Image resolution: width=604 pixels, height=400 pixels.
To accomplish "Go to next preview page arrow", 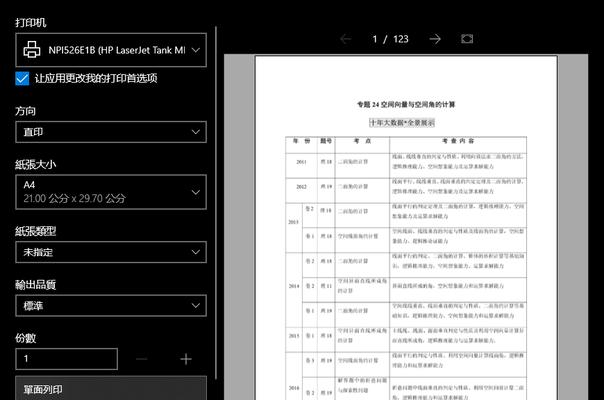I will tap(435, 39).
